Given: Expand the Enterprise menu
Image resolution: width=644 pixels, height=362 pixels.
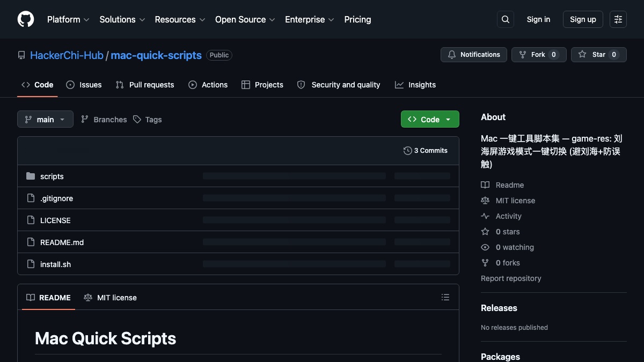Looking at the screenshot, I should point(310,19).
